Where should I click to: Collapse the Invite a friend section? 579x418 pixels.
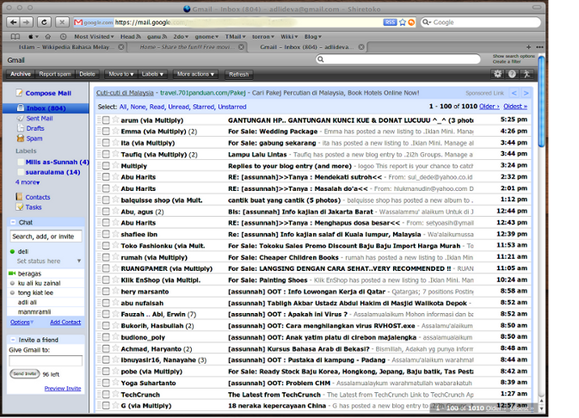13,340
